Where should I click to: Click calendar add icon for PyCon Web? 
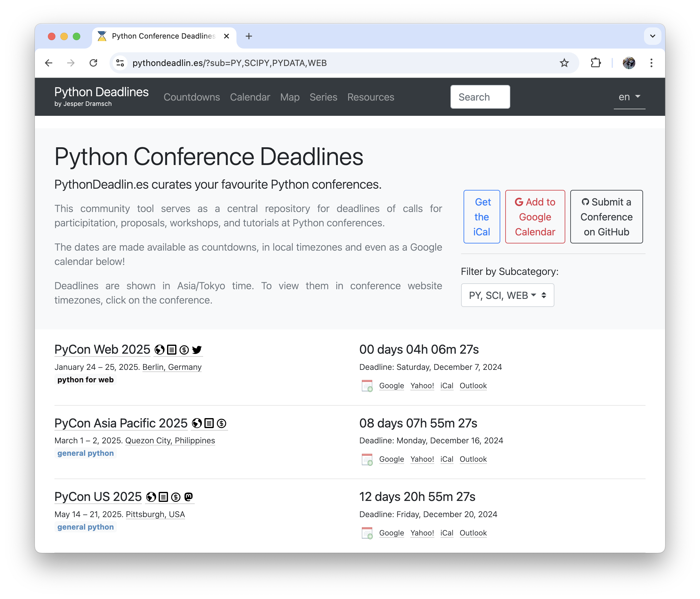367,386
